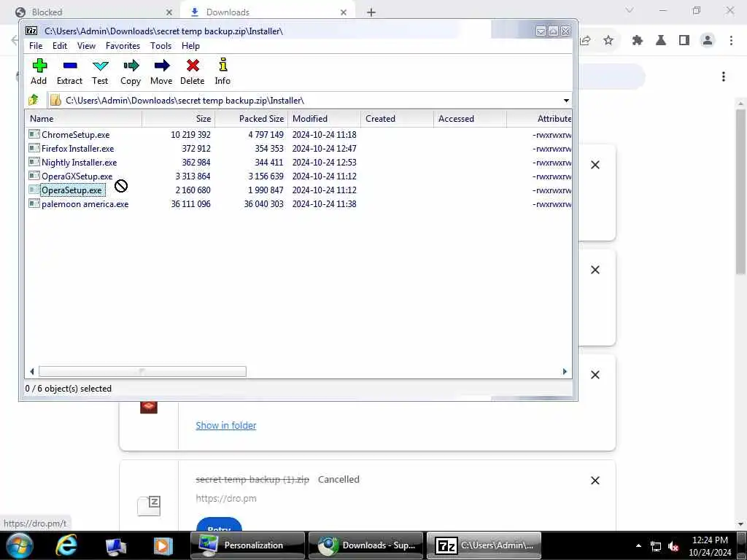Select palemoon america.exe file icon
Screen dimensions: 747x560
pos(34,203)
